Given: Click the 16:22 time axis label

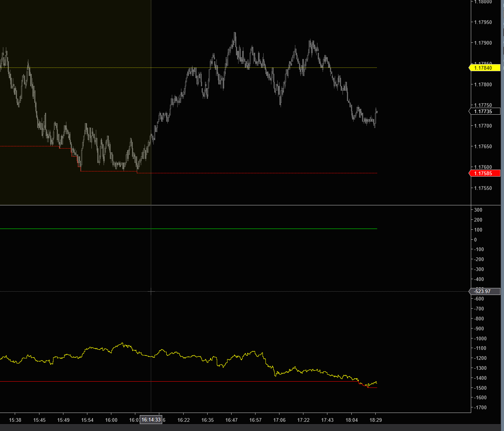Looking at the screenshot, I should [184, 420].
